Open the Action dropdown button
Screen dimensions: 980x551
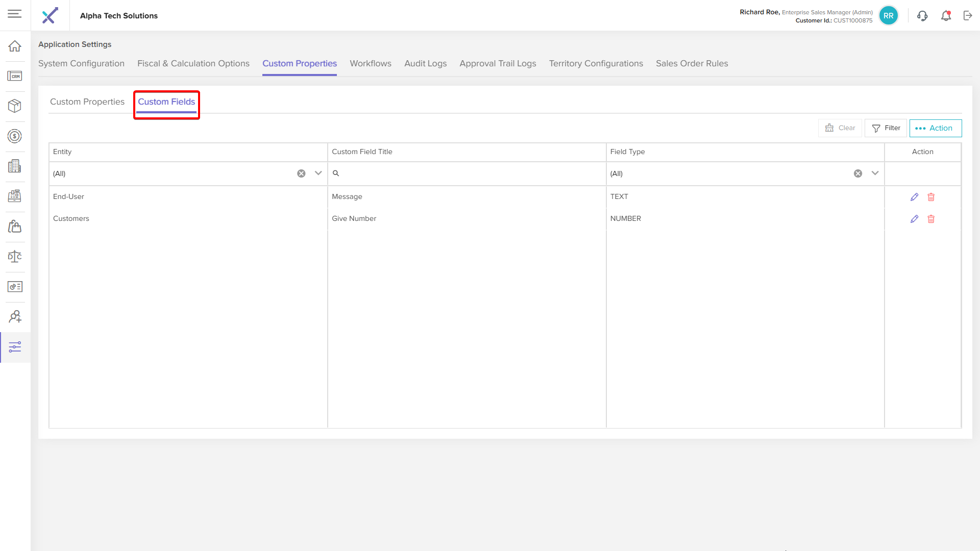(x=935, y=128)
